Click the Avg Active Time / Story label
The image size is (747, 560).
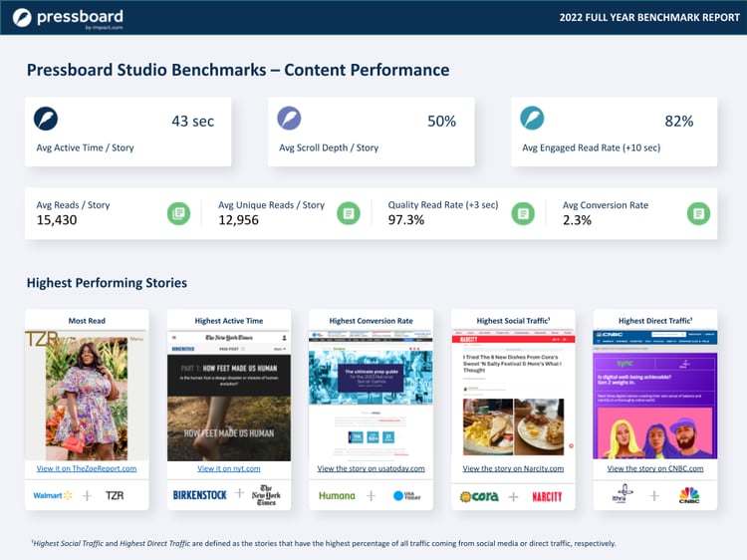[86, 147]
